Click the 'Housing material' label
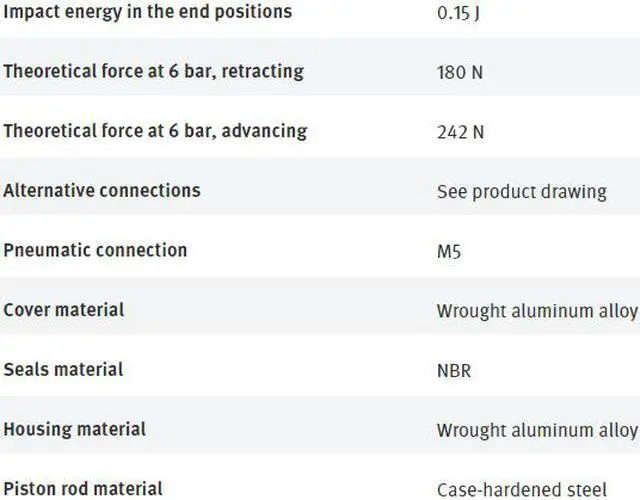The height and width of the screenshot is (500, 640). click(x=74, y=429)
